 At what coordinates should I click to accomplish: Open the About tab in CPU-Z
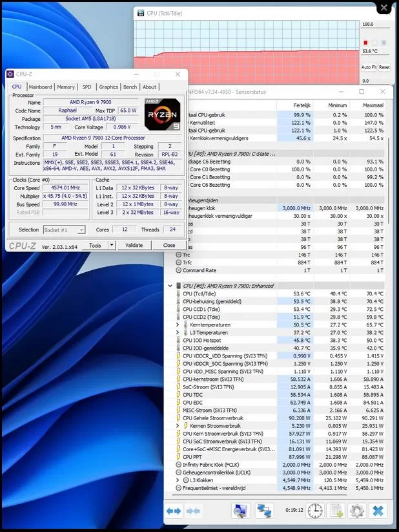point(150,87)
